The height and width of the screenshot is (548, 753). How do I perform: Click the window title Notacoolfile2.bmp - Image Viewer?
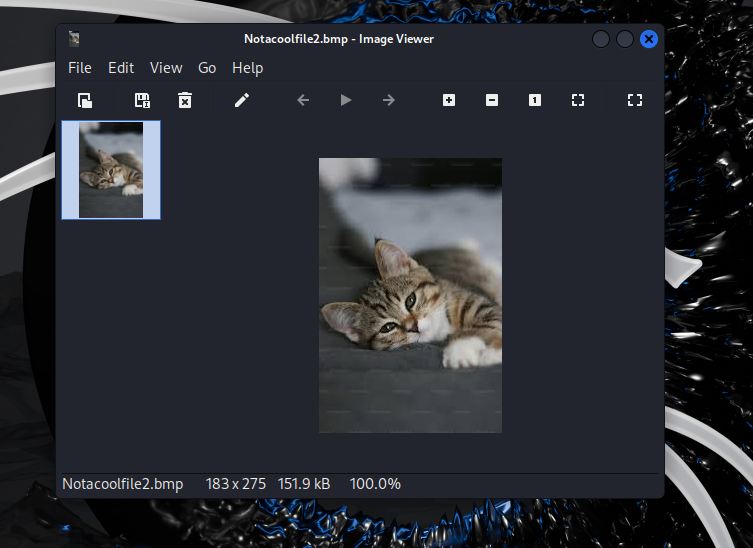339,39
